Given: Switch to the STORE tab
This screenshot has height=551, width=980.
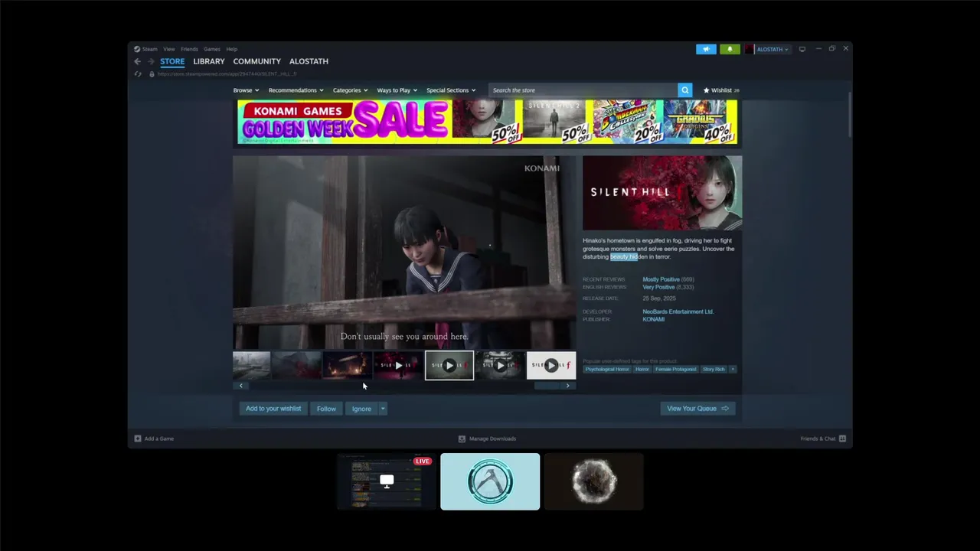Looking at the screenshot, I should (x=172, y=61).
